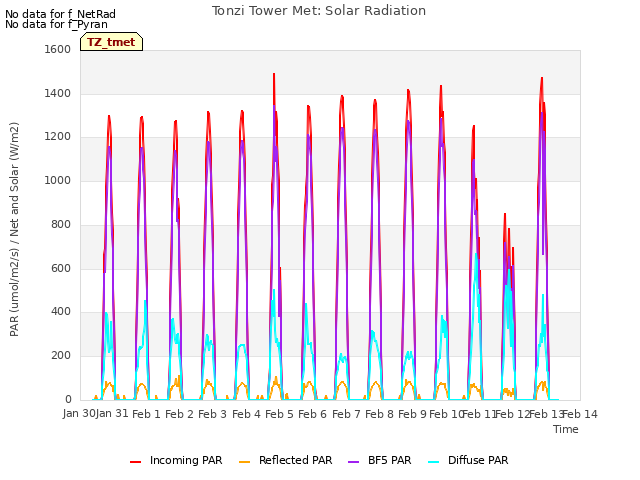Click the y-axis title PAR / Net and Solar
Screen dimensions: 640x480
tap(14, 229)
